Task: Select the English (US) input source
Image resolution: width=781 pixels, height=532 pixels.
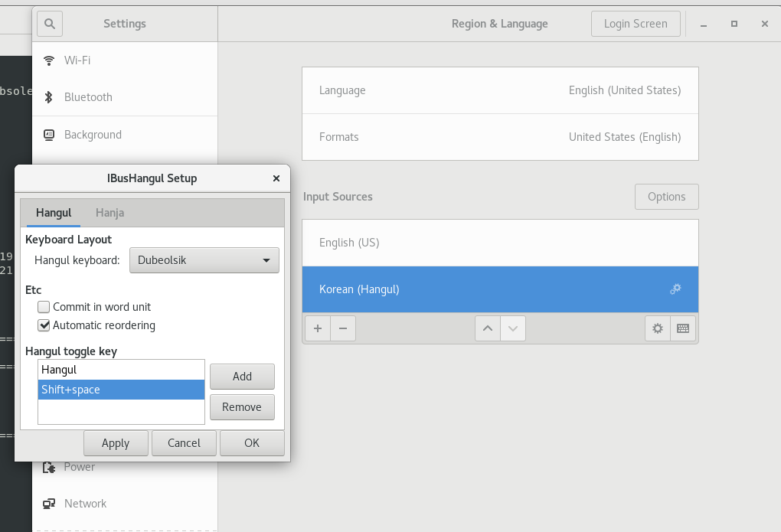Action: point(500,243)
